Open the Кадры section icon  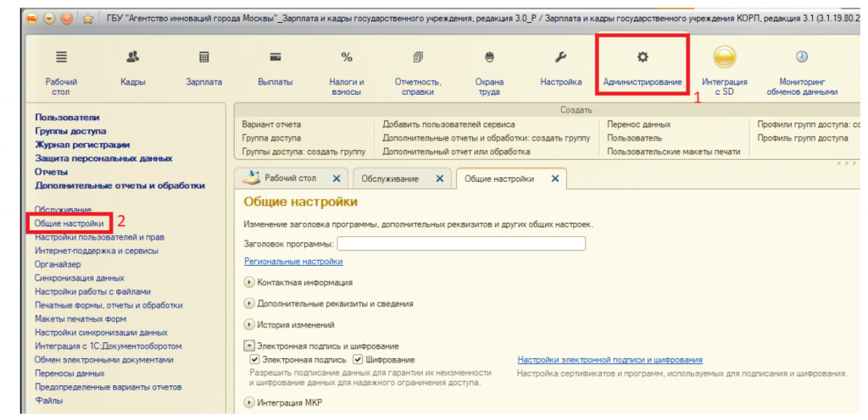click(133, 58)
